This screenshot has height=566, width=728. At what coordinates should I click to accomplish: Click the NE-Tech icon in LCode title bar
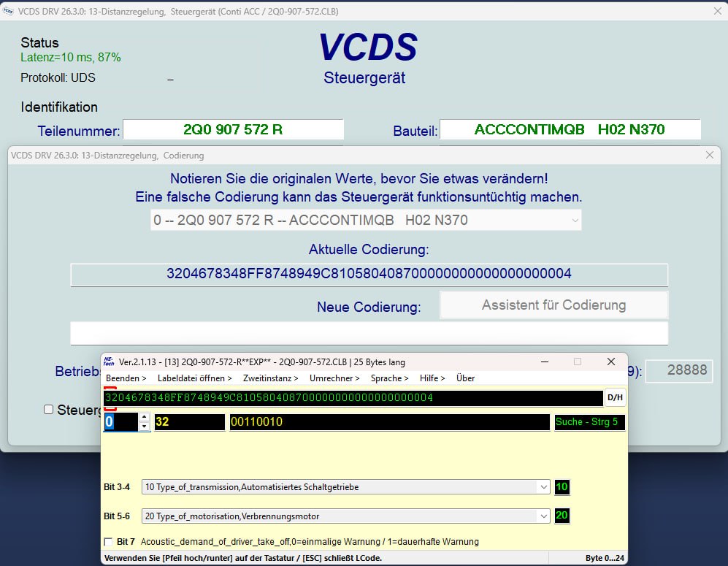109,362
